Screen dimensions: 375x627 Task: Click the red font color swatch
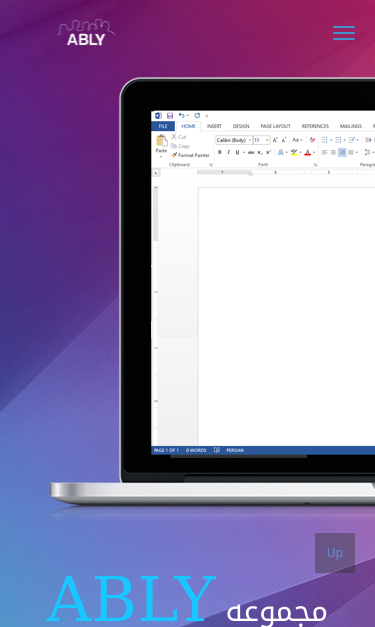point(307,152)
